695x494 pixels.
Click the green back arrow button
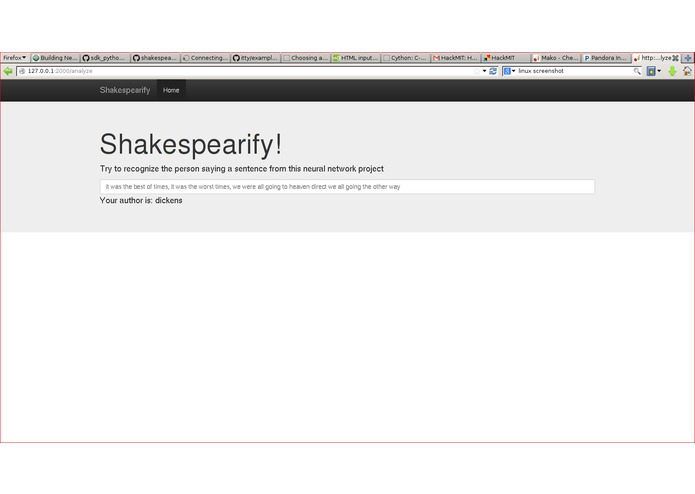(8, 71)
